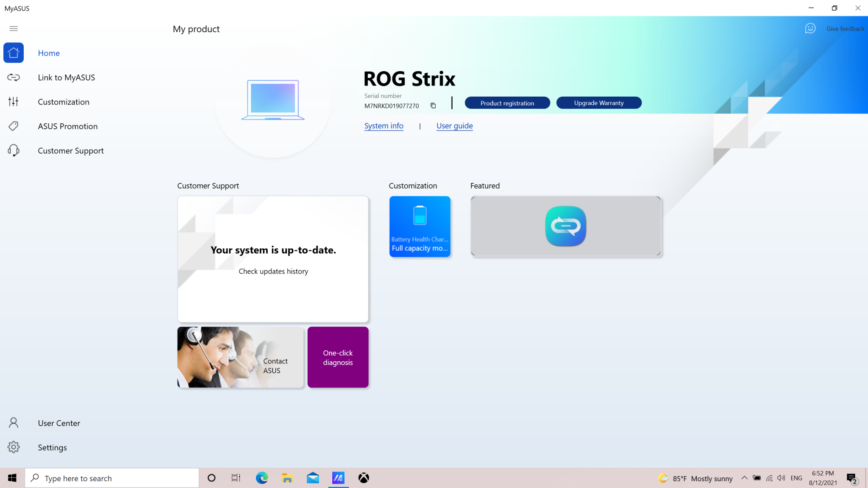The width and height of the screenshot is (868, 488).
Task: Open the clock showing 6:52 PM
Action: pyautogui.click(x=823, y=478)
